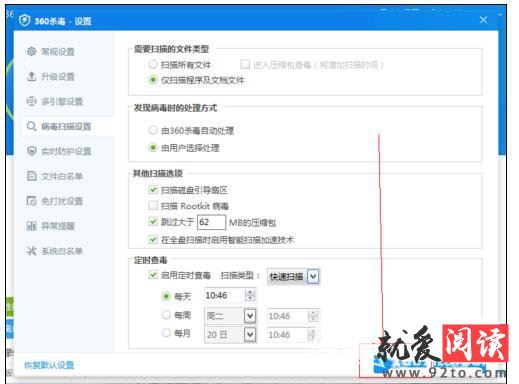Click the 文件白名单 document icon
Viewport: 519px width, 384px height.
pyautogui.click(x=31, y=176)
